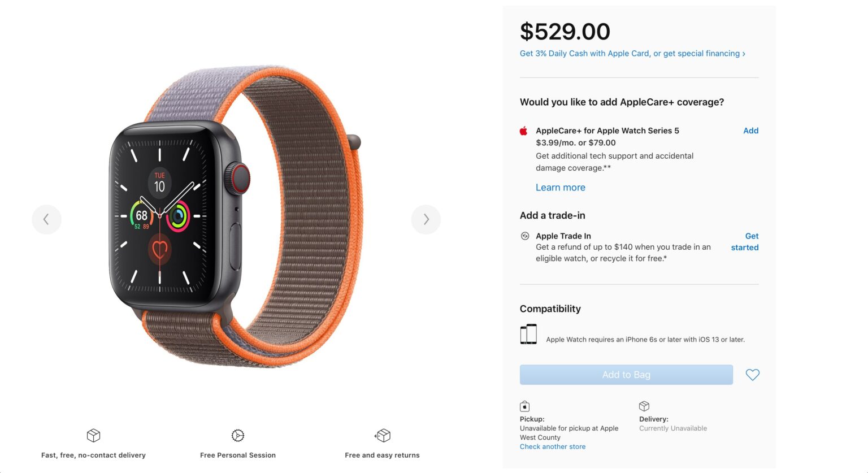
Task: Open Check another store link
Action: (553, 446)
